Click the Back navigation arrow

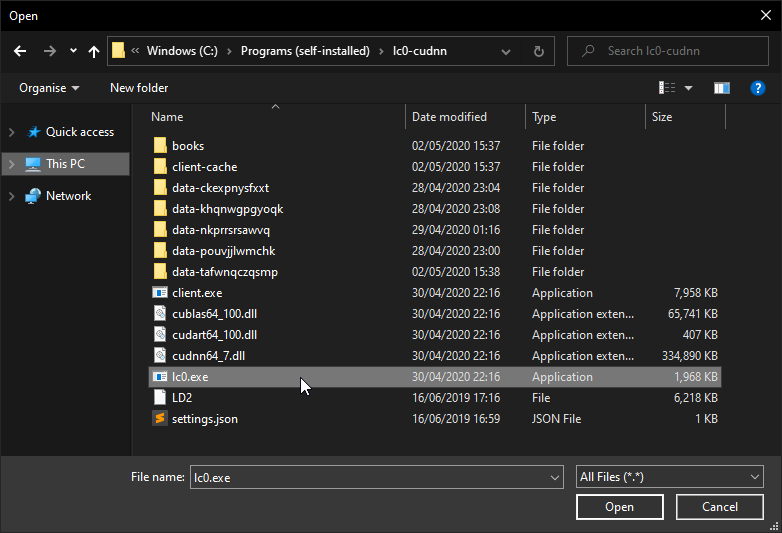(x=21, y=51)
